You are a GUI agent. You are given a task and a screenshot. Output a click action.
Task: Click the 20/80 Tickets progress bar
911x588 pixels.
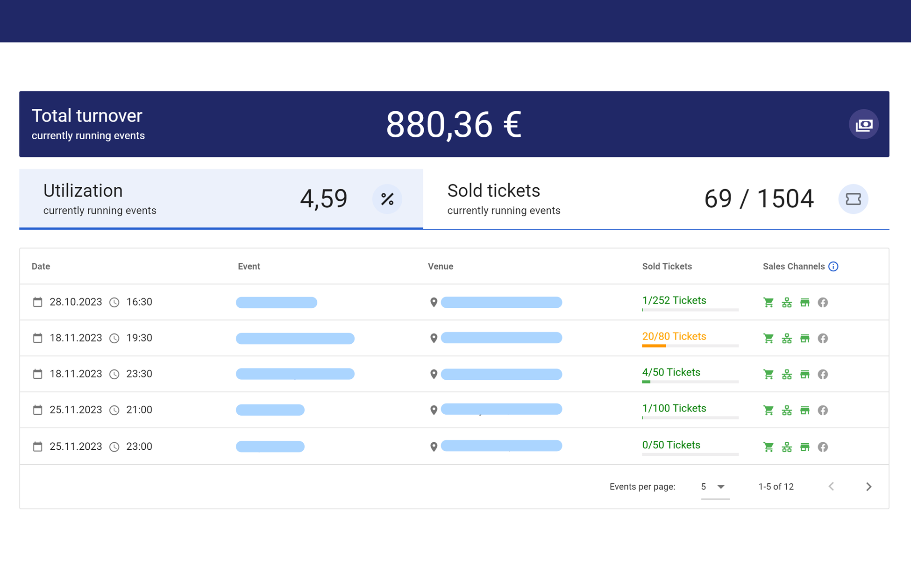[690, 346]
